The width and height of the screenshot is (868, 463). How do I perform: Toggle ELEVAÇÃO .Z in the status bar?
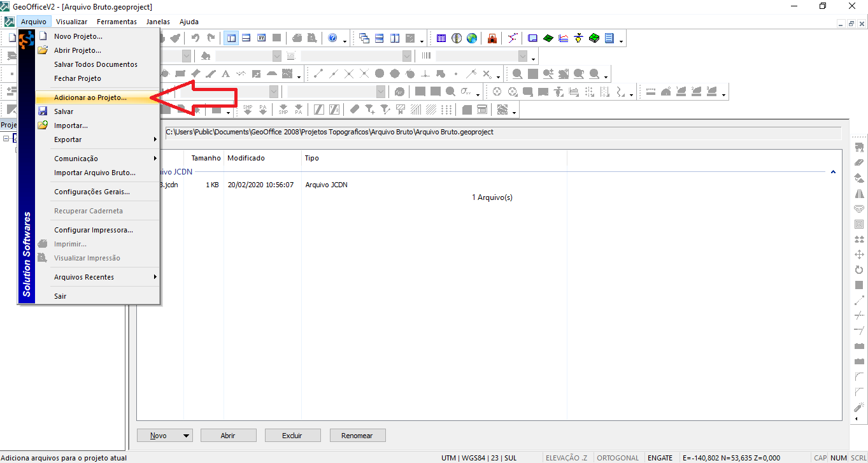click(566, 458)
